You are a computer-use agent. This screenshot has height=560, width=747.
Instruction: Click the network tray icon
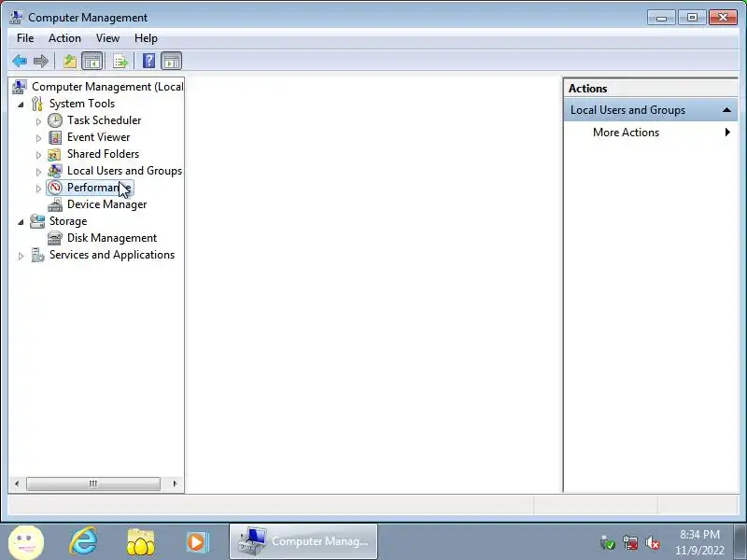pyautogui.click(x=629, y=543)
